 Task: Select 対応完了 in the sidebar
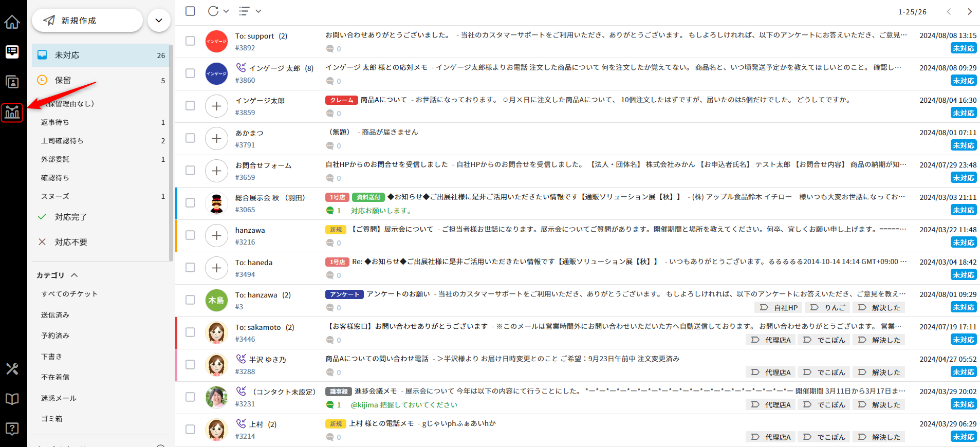[71, 217]
